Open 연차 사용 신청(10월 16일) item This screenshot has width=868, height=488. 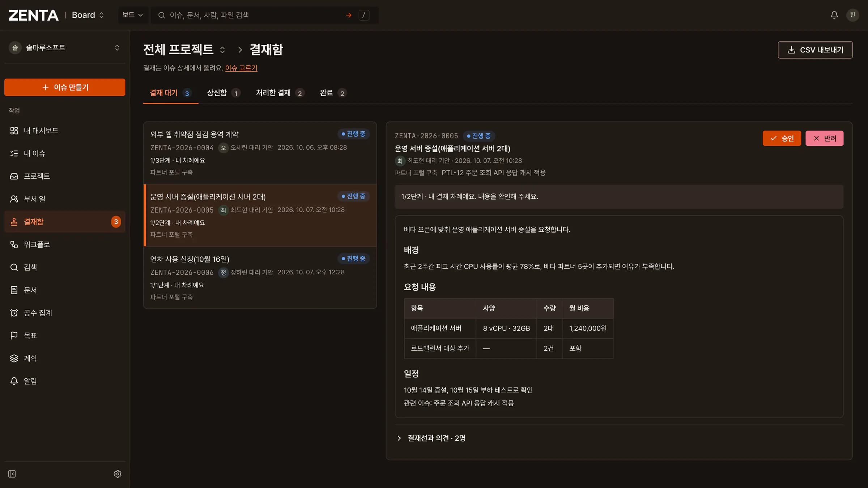(x=260, y=278)
